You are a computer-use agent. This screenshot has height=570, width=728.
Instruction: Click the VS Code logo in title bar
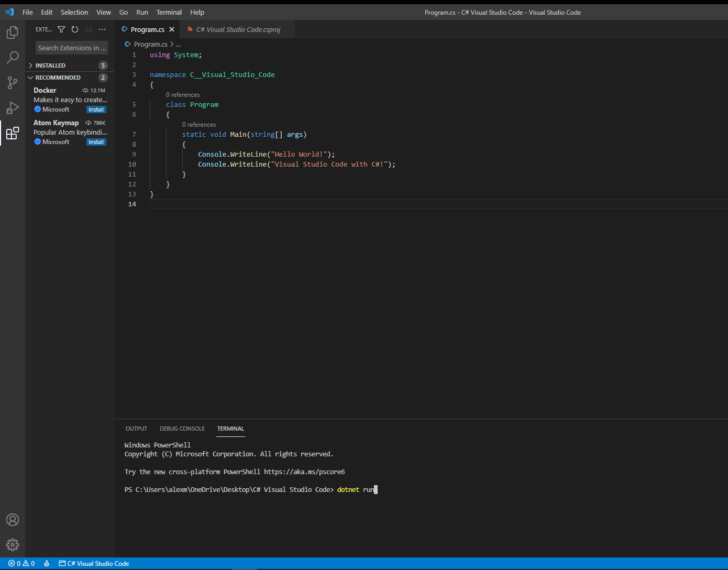(x=9, y=12)
